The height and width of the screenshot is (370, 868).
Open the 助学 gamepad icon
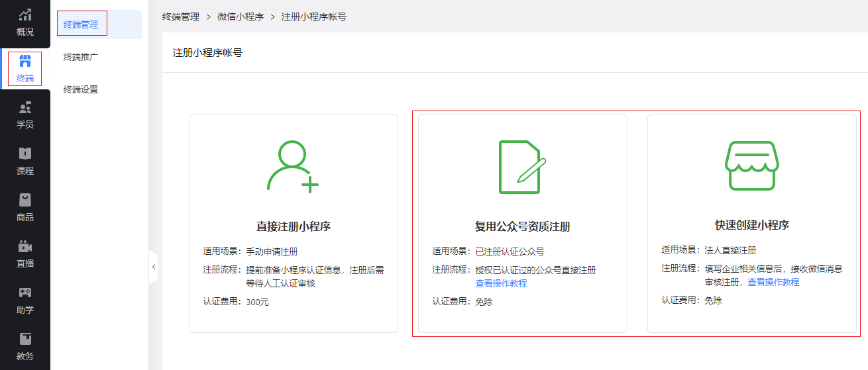(25, 293)
